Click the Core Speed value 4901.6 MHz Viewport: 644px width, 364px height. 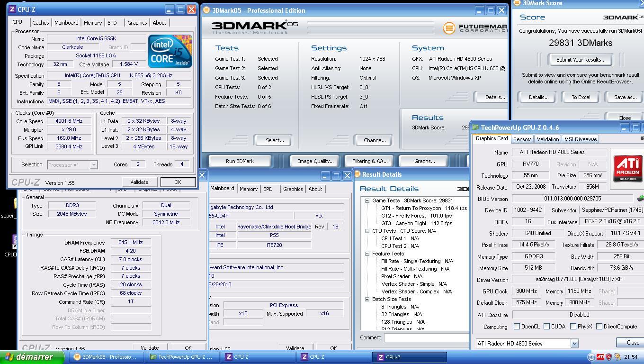(69, 121)
